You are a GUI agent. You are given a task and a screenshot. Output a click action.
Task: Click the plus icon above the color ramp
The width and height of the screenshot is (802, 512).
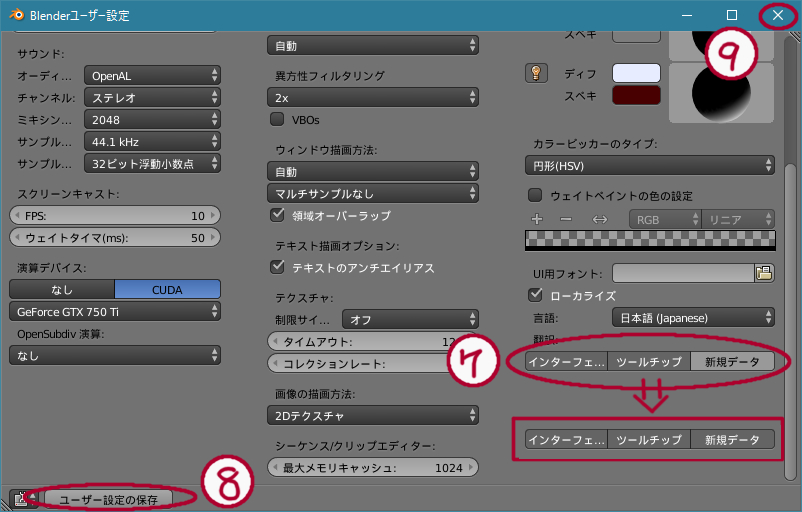coord(537,219)
